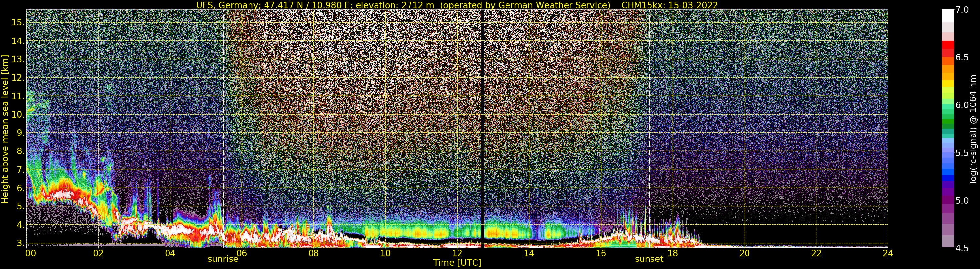Click the height axis tick '8.'
980x269 pixels.
(21, 151)
